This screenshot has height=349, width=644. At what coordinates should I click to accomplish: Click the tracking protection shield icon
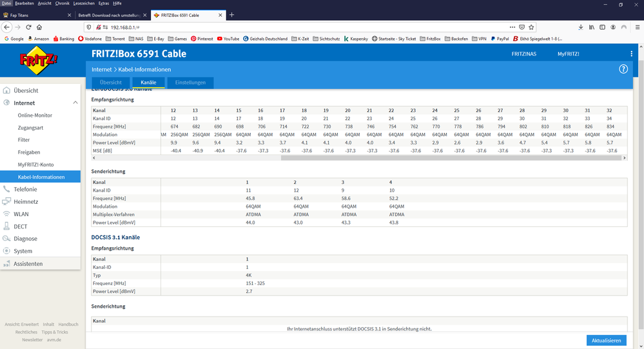pyautogui.click(x=89, y=27)
